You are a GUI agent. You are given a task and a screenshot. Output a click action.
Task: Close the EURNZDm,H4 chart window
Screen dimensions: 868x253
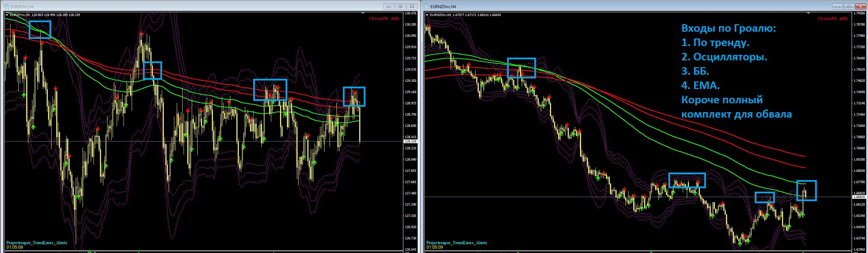(x=860, y=6)
